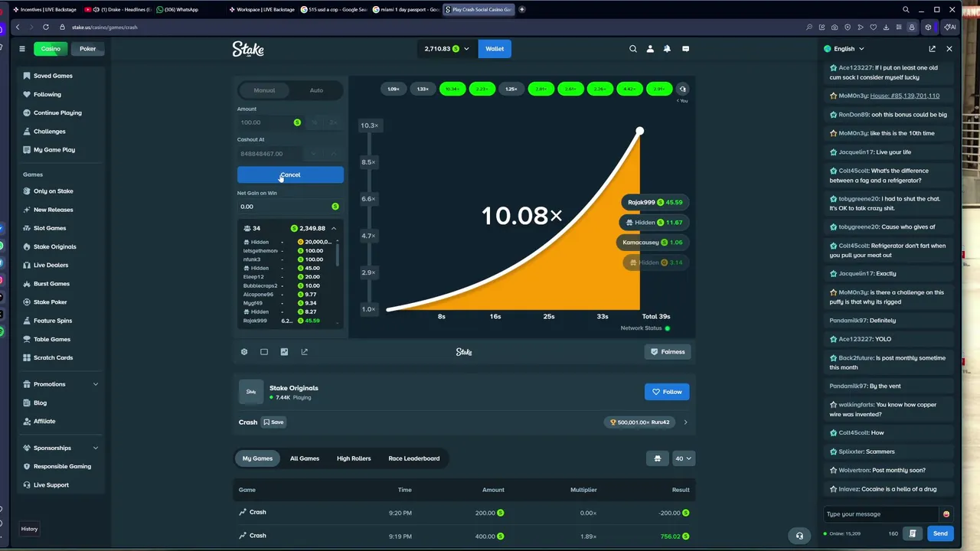Pop out the game window icon
The height and width of the screenshot is (551, 980).
(x=304, y=352)
